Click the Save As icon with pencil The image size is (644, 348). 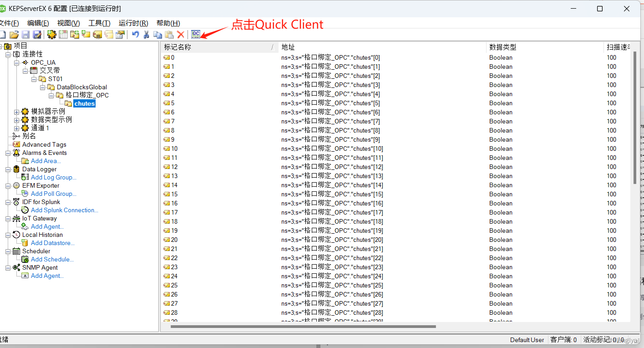point(37,34)
